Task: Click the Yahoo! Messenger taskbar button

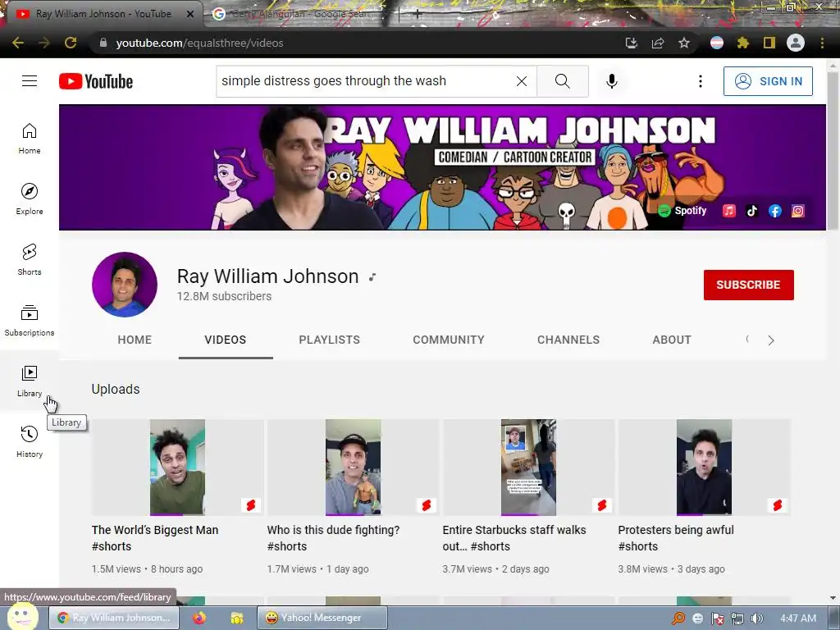Action: pyautogui.click(x=322, y=618)
